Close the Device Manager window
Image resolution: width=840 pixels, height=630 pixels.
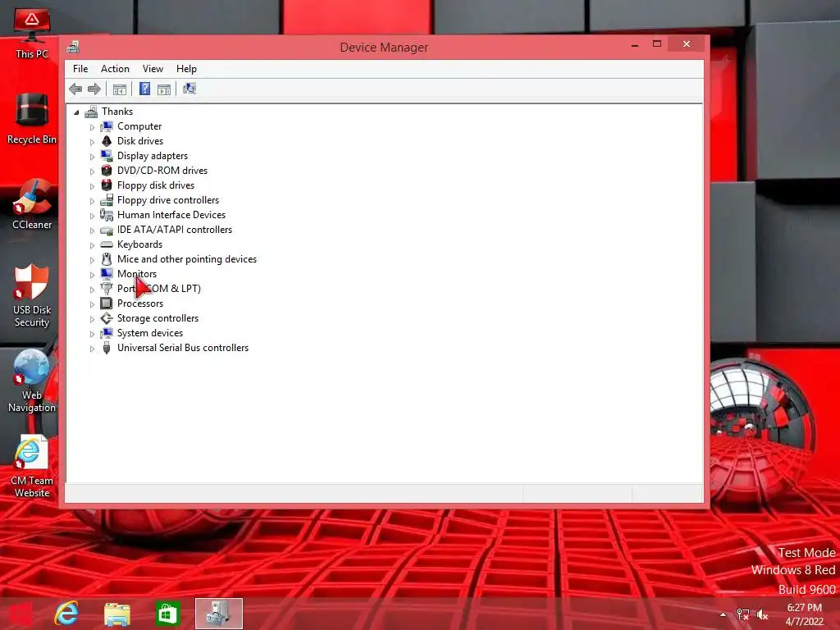(687, 44)
